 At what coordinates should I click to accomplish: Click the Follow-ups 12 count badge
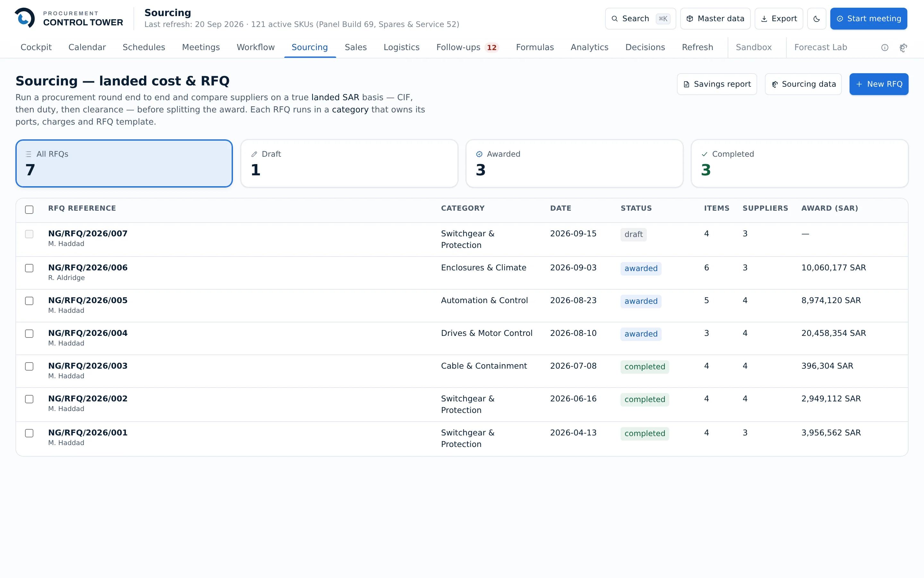tap(492, 48)
